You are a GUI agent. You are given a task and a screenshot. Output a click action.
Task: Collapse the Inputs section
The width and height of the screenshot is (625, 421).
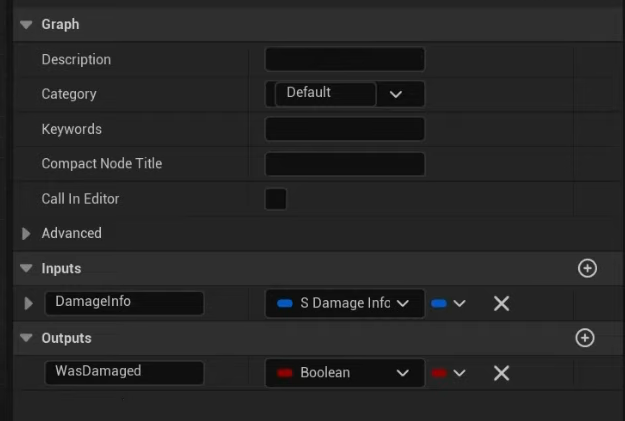[x=26, y=268]
